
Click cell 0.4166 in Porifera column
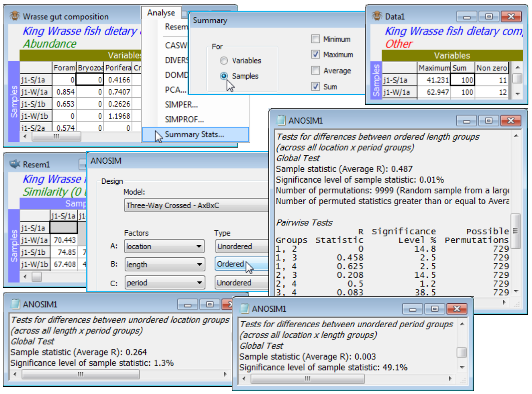point(118,80)
